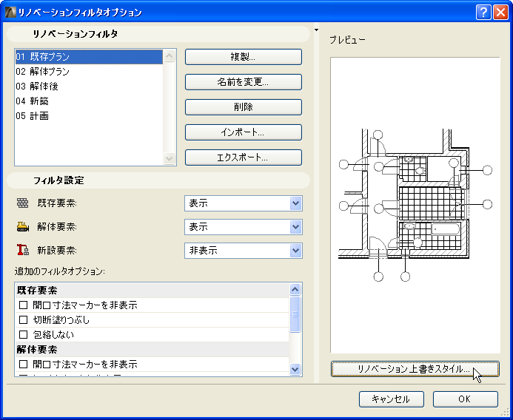Click filter list scroll up arrow
513x420 pixels.
click(169, 56)
